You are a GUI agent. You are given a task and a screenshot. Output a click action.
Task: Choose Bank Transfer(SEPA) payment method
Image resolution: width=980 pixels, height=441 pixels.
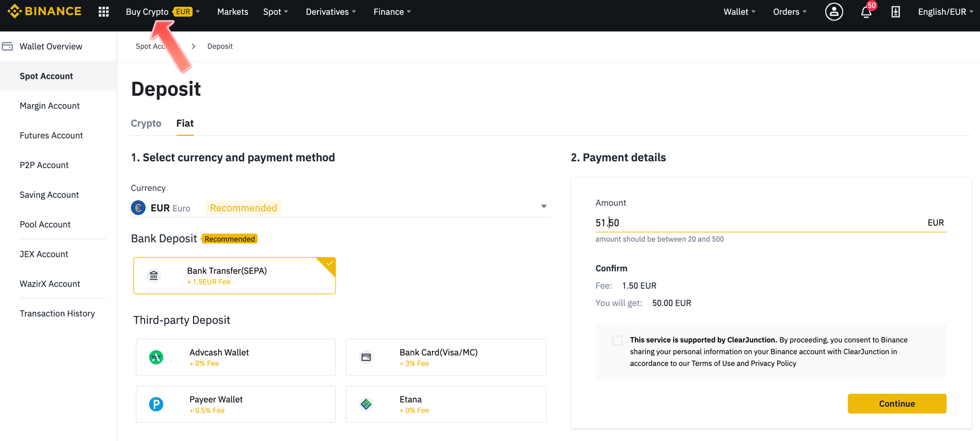point(234,276)
